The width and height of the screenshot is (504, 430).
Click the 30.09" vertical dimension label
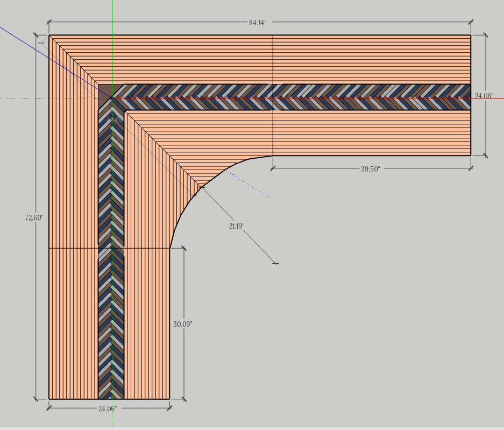(x=183, y=324)
